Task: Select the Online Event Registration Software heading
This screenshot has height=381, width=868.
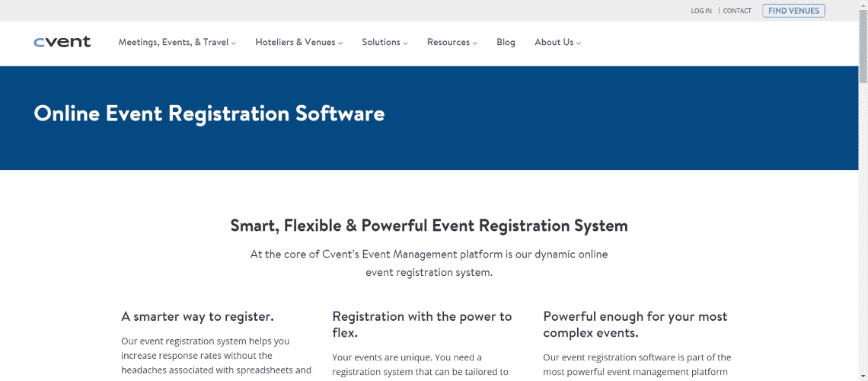Action: (209, 114)
